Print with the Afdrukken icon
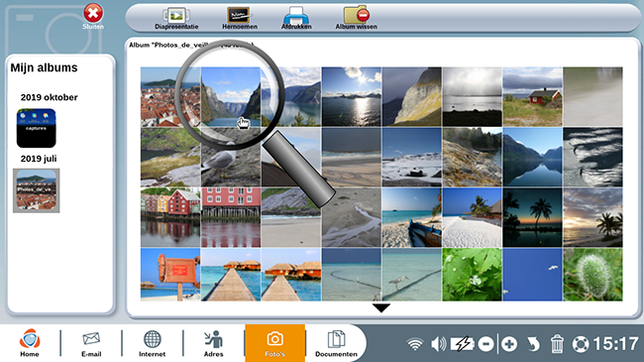This screenshot has height=362, width=644. (296, 18)
